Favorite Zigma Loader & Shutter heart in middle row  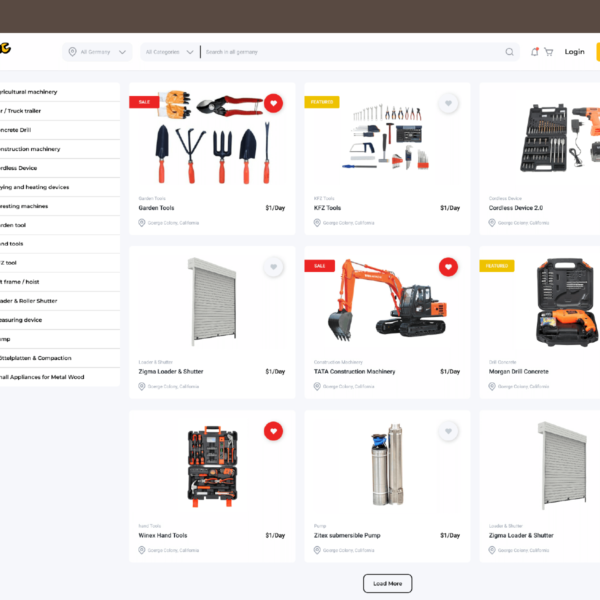(273, 267)
